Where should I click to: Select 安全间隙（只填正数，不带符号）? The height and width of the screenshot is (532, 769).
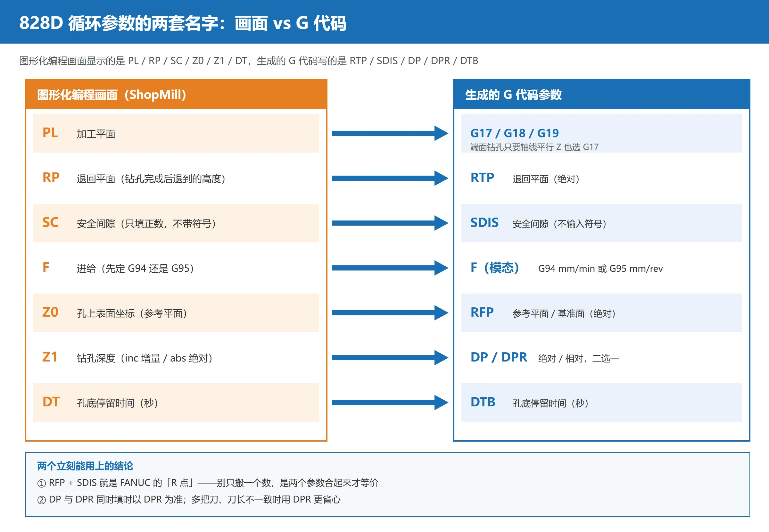pyautogui.click(x=146, y=224)
